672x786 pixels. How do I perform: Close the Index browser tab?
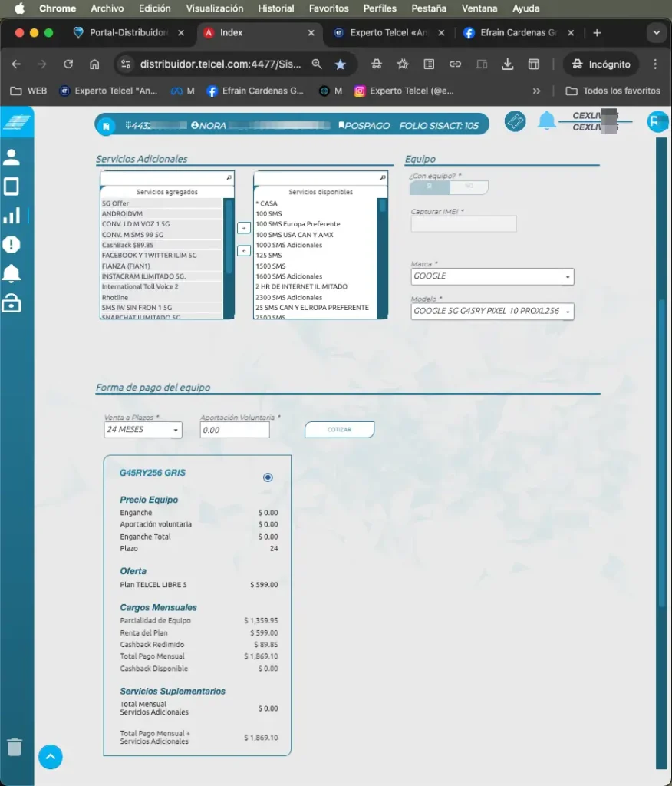[311, 32]
